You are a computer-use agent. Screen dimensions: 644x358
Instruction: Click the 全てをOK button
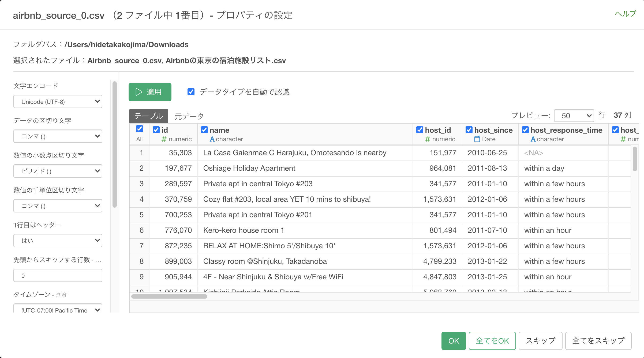(x=492, y=341)
